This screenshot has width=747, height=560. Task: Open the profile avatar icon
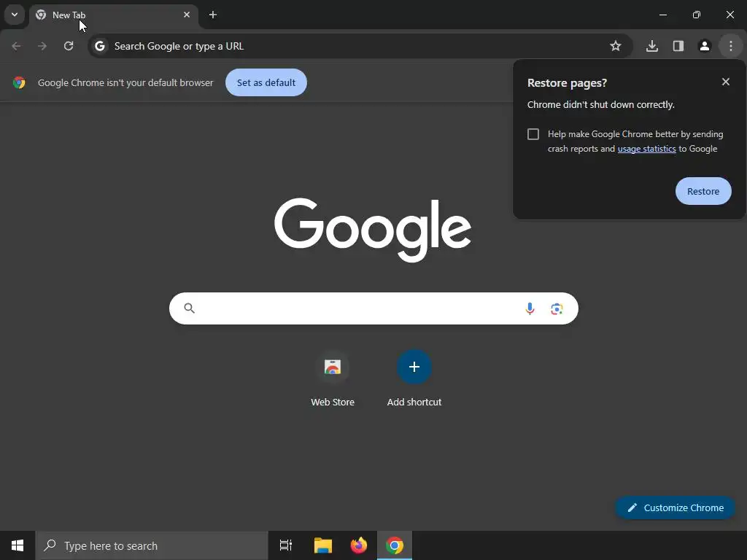pyautogui.click(x=705, y=46)
